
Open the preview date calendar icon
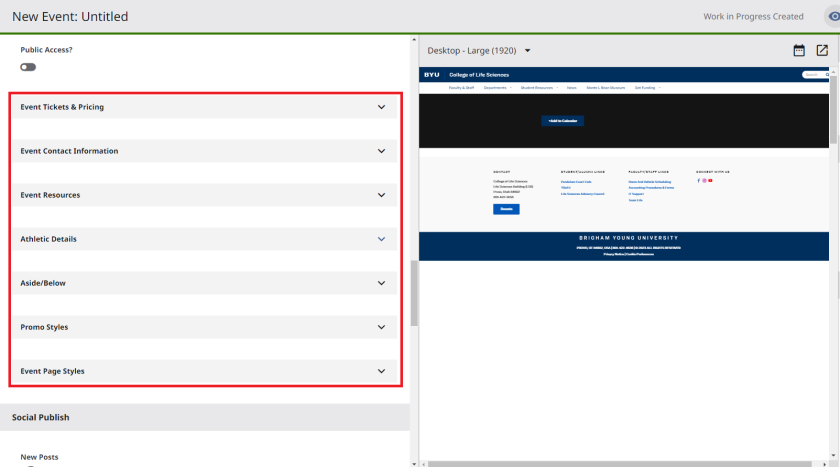799,51
